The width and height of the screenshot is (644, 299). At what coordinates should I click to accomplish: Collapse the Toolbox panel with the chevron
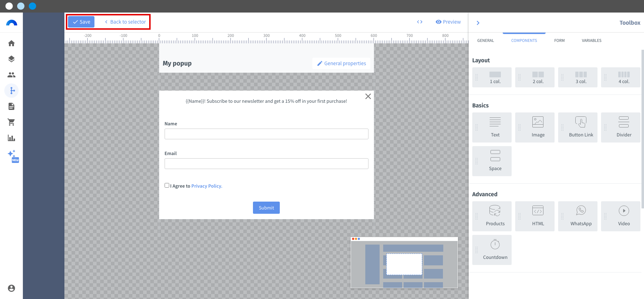(478, 23)
